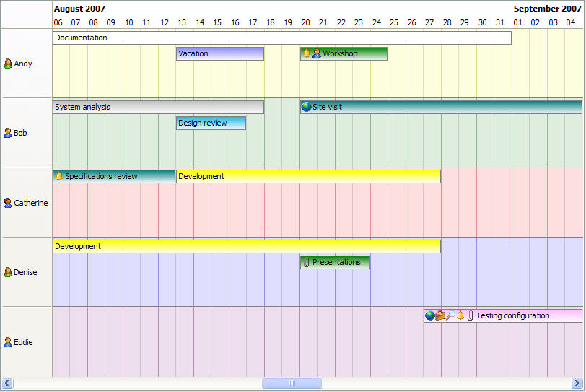Select the Presentations task bar
586x392 pixels.
click(336, 262)
